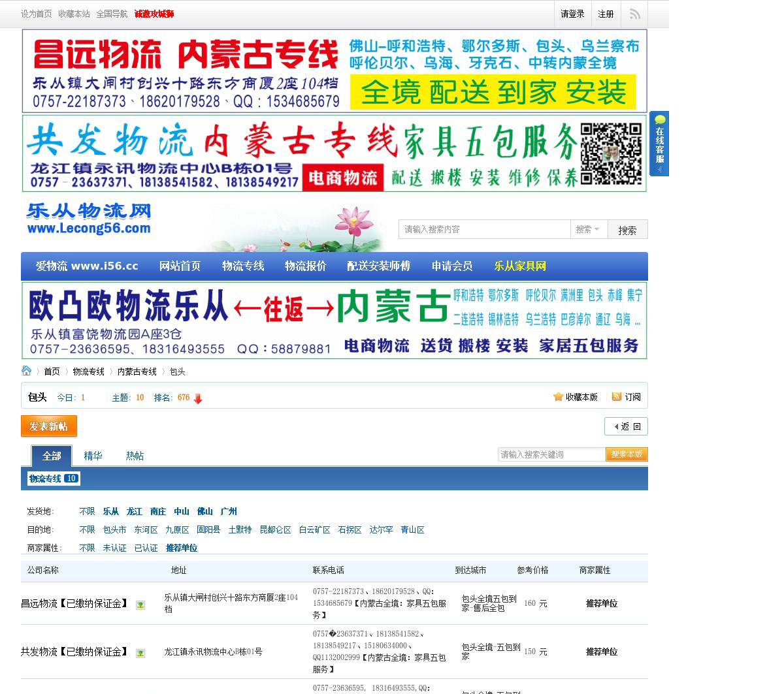The width and height of the screenshot is (784, 694).
Task: Click the green badge icon beside 共发物流
Action: click(140, 653)
